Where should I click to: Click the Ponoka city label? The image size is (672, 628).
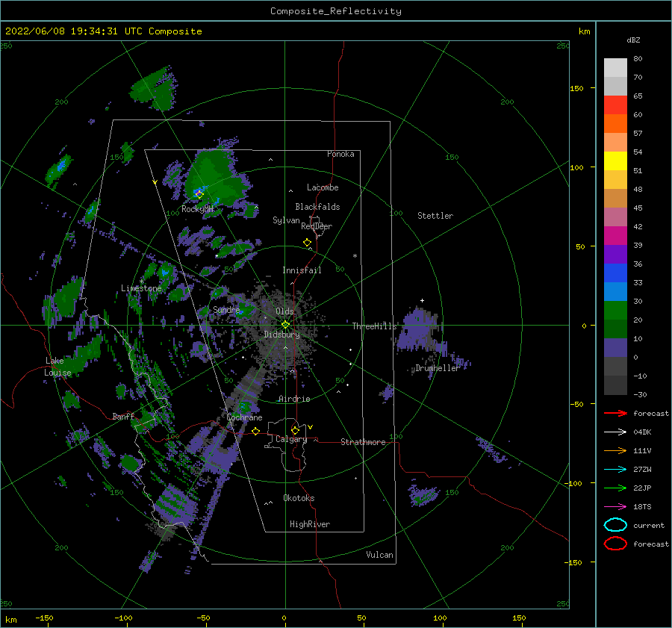coord(340,154)
